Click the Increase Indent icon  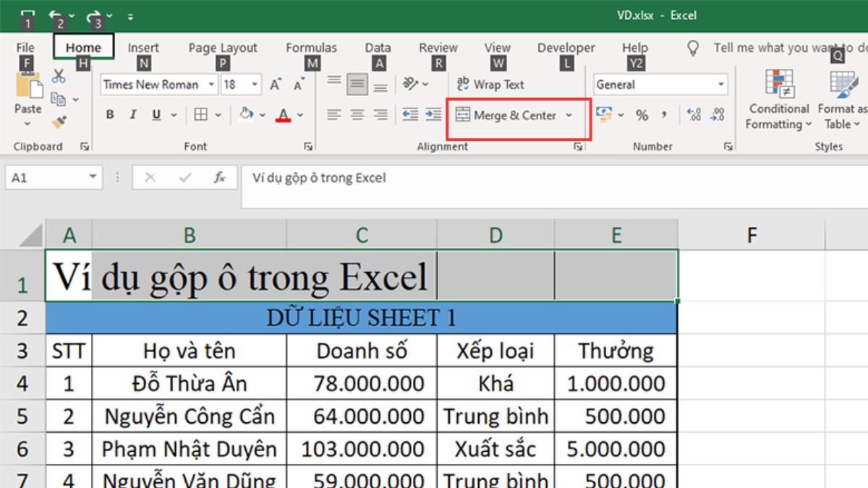pyautogui.click(x=433, y=114)
